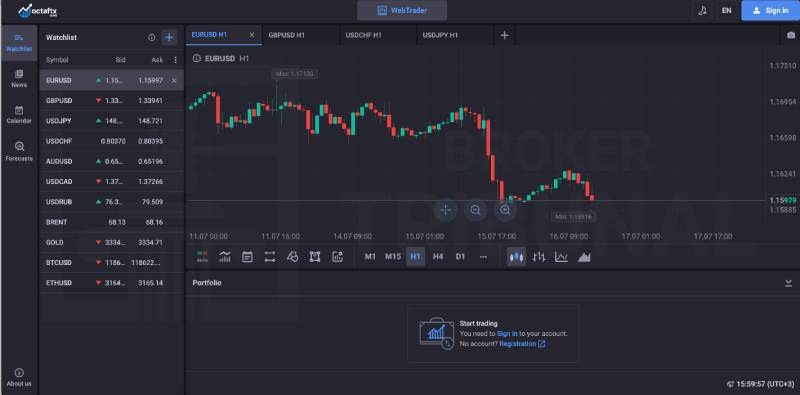Switch chart to area type
The image size is (800, 395).
tap(584, 257)
